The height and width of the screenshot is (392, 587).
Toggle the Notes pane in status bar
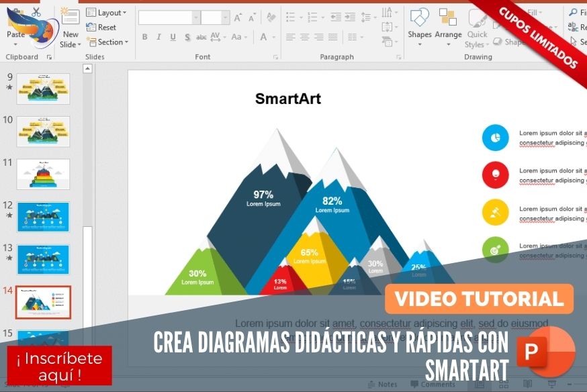pyautogui.click(x=383, y=385)
